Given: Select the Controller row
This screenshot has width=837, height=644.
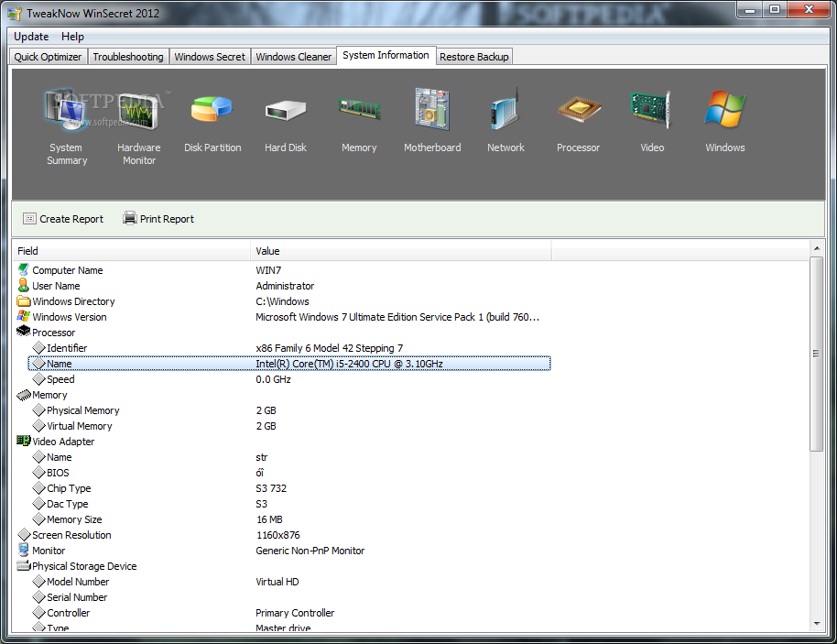Looking at the screenshot, I should click(x=289, y=613).
